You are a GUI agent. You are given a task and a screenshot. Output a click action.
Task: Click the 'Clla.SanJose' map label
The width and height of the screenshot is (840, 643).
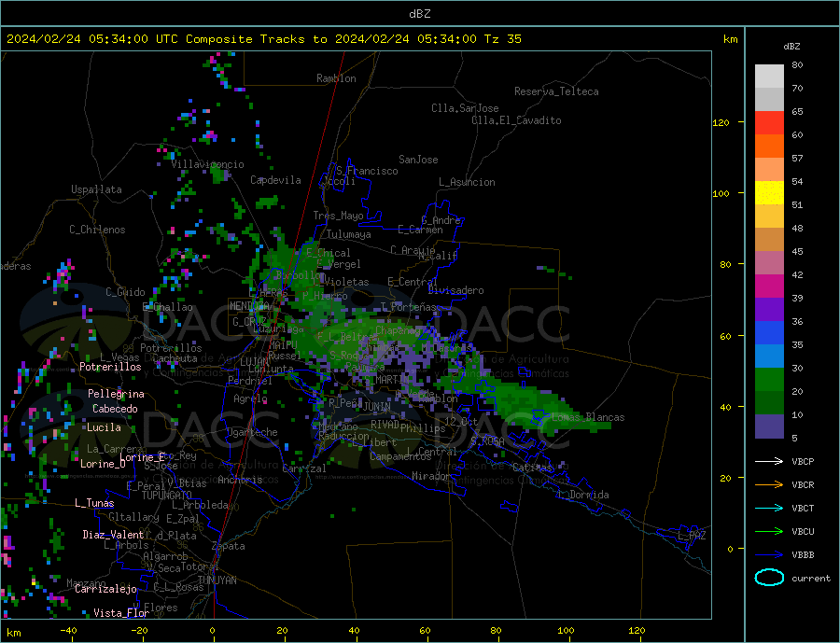pyautogui.click(x=465, y=108)
